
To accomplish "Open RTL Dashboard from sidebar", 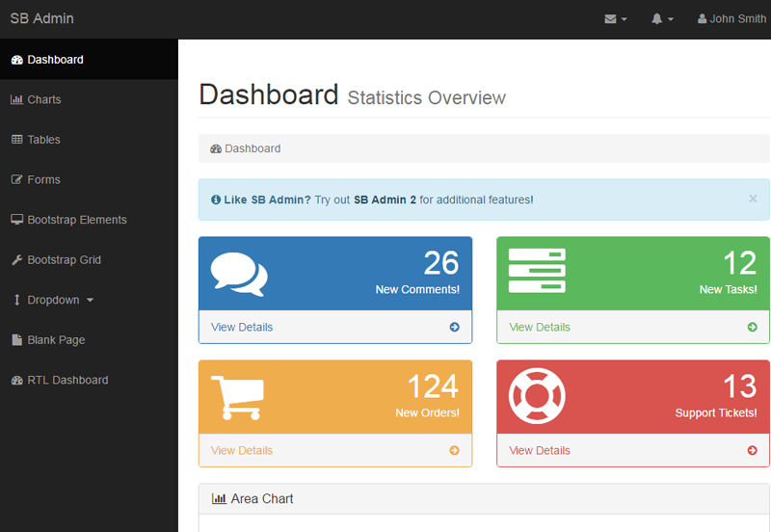I will [89, 380].
